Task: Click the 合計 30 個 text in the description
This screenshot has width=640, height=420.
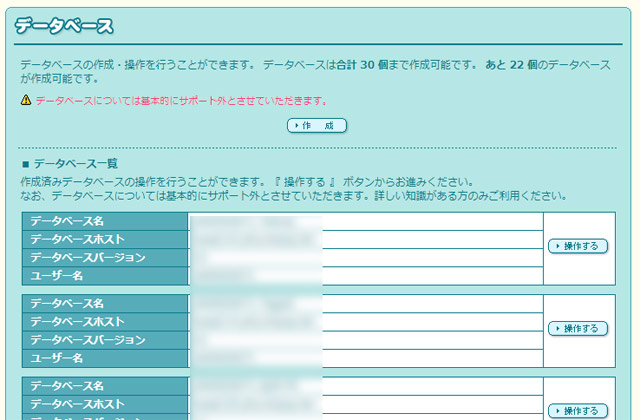Action: [x=378, y=64]
